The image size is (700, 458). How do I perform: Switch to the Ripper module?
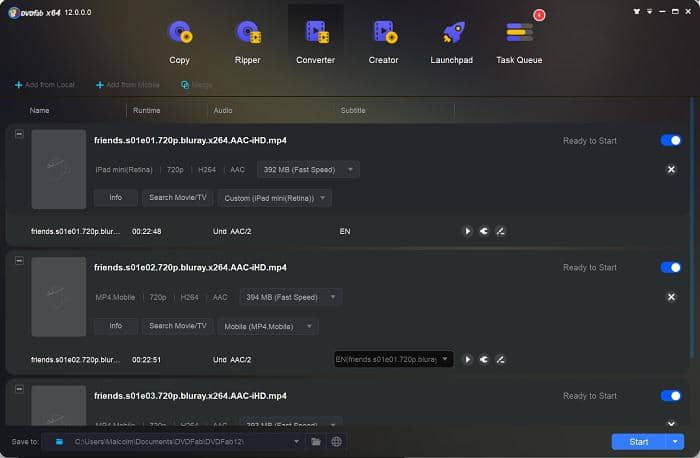tap(248, 43)
